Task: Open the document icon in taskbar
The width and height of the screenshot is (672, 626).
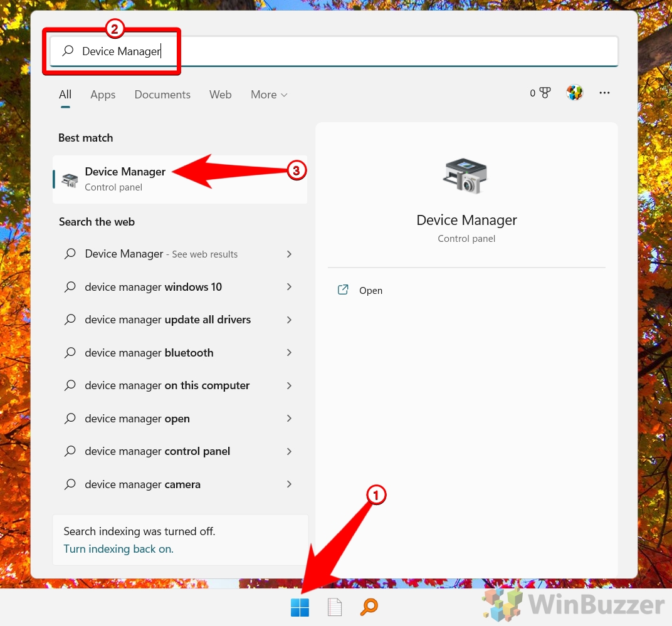Action: tap(334, 607)
